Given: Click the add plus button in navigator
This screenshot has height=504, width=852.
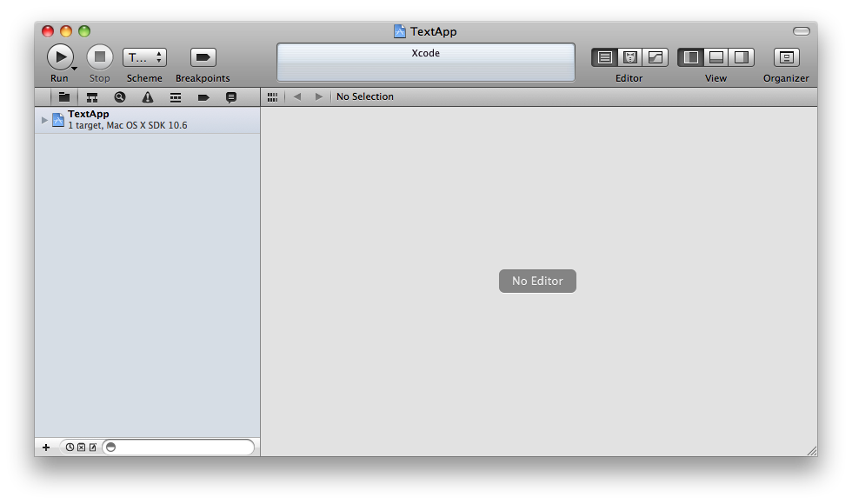Looking at the screenshot, I should (x=46, y=447).
